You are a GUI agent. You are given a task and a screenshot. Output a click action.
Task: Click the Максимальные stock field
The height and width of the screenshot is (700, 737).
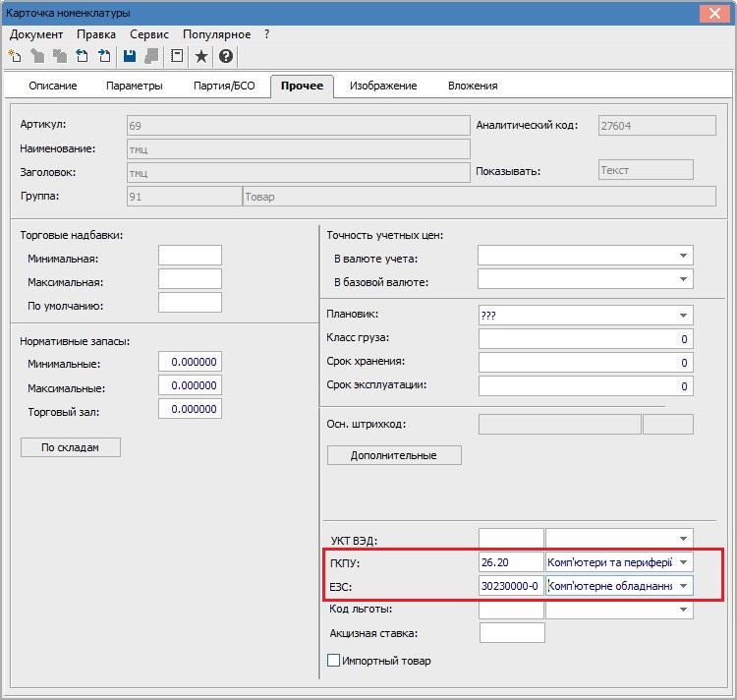190,385
